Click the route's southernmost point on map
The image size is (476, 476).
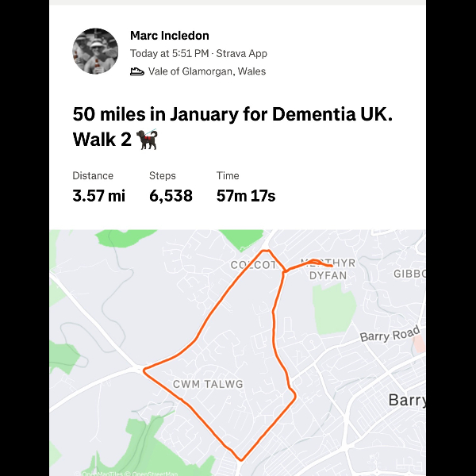pos(241,459)
